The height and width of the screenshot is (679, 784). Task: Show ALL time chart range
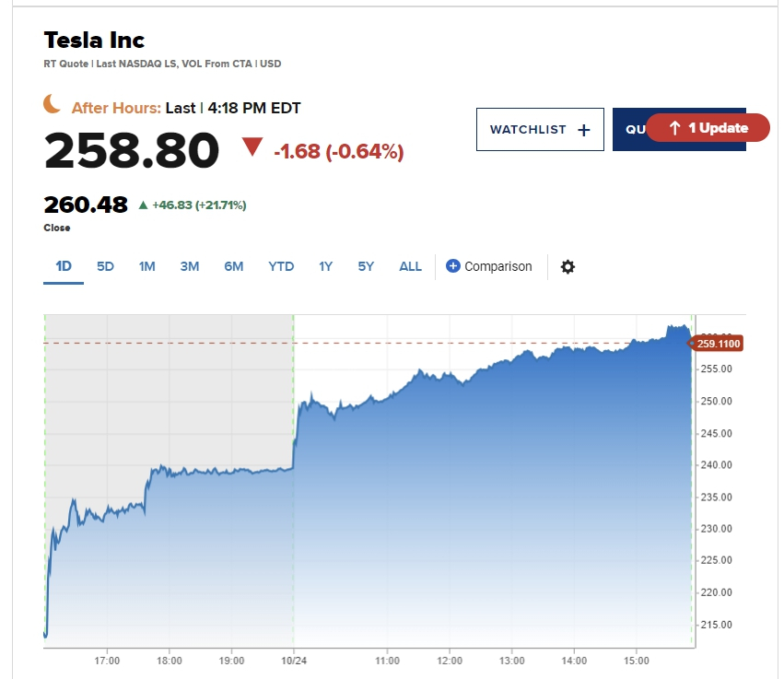410,266
